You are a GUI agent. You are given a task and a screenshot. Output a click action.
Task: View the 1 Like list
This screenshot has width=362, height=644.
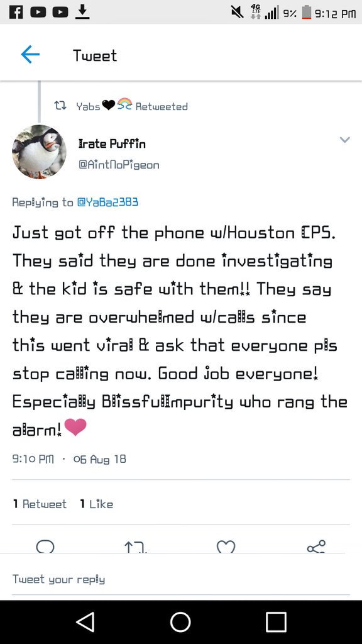point(96,504)
